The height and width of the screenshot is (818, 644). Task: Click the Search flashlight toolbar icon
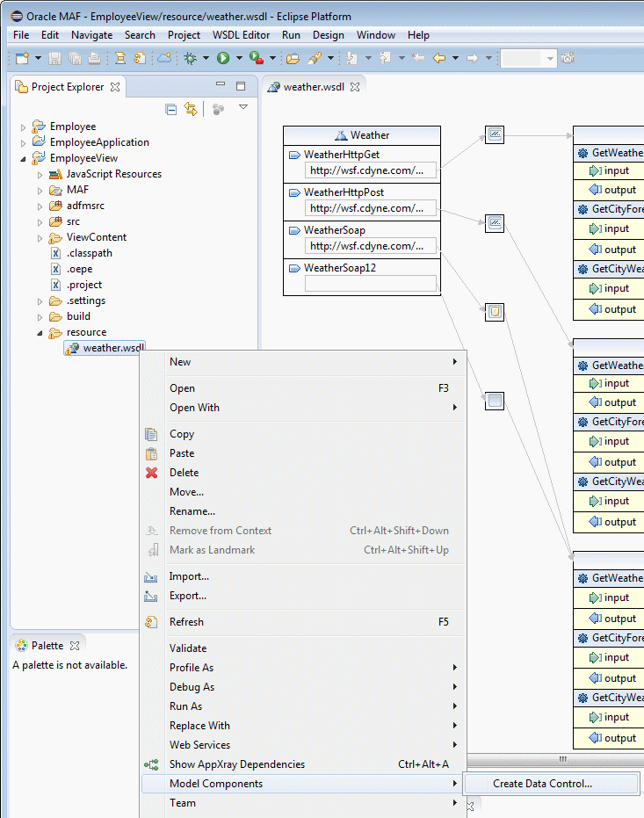pos(314,58)
